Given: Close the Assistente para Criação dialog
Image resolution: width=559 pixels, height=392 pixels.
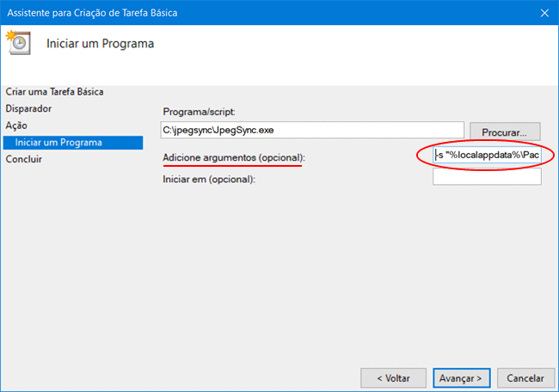Looking at the screenshot, I should tap(543, 12).
